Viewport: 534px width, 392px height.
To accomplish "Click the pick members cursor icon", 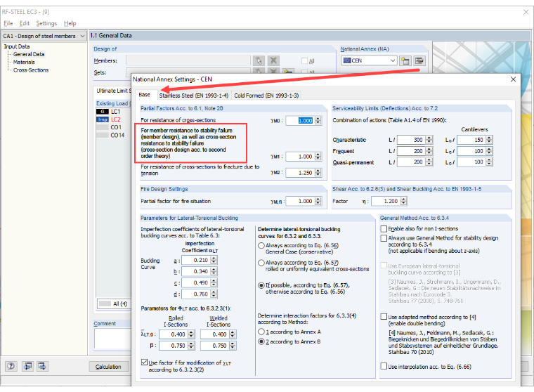I will tap(259, 60).
